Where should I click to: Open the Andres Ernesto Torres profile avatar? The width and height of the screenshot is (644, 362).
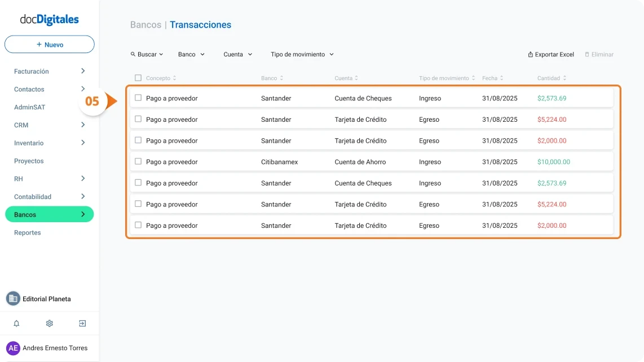click(14, 348)
